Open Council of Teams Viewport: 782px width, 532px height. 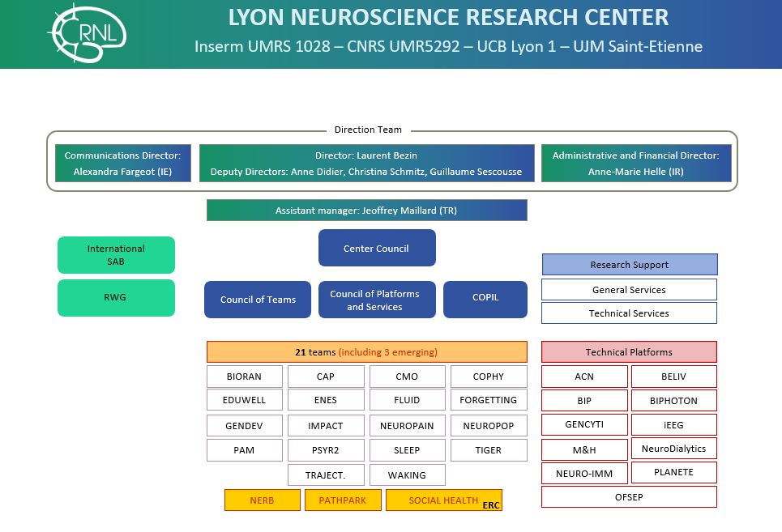(258, 300)
